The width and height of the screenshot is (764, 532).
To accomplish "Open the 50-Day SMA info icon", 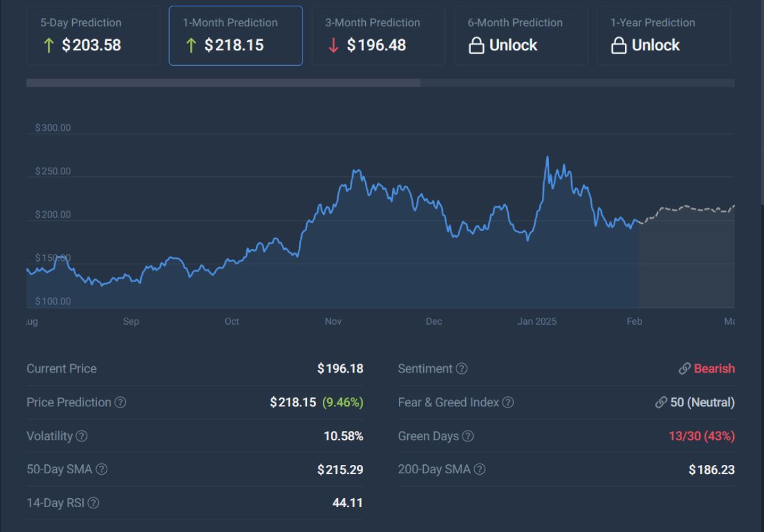I will [101, 469].
